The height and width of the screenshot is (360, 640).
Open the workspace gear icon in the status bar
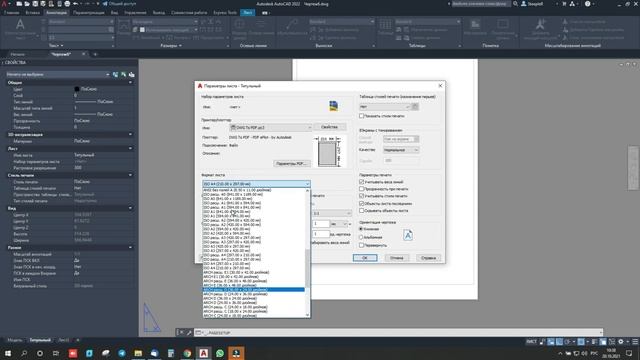(x=621, y=342)
